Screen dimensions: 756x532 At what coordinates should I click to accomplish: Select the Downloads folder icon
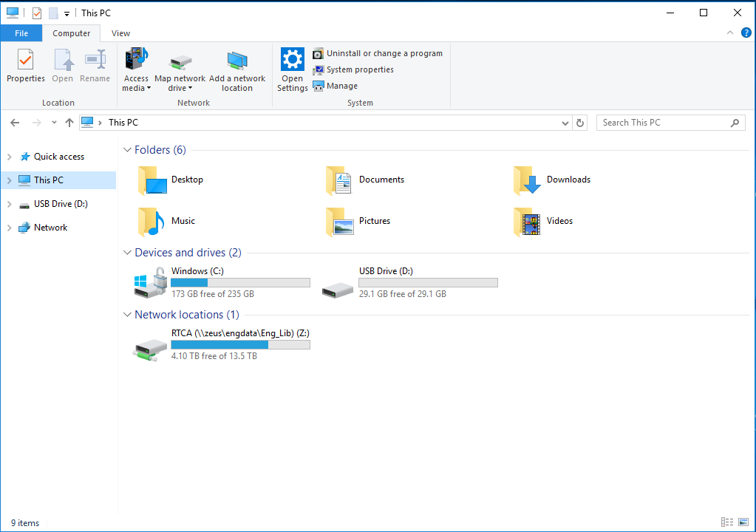(x=527, y=180)
